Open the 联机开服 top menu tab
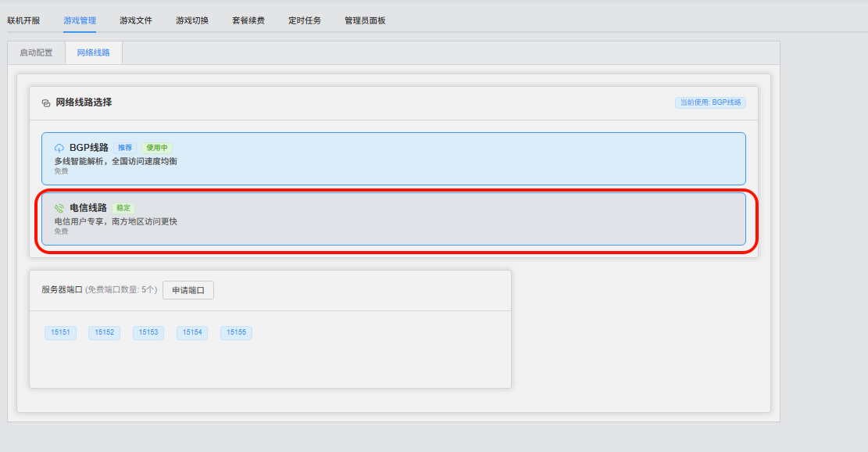The height and width of the screenshot is (452, 868). (x=23, y=20)
